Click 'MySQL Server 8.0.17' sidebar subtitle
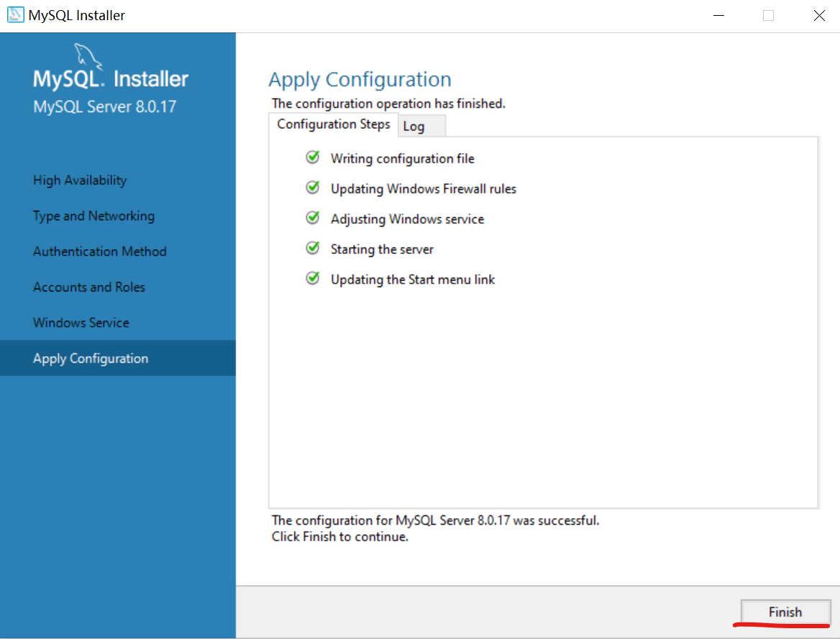Image resolution: width=840 pixels, height=639 pixels. click(104, 106)
